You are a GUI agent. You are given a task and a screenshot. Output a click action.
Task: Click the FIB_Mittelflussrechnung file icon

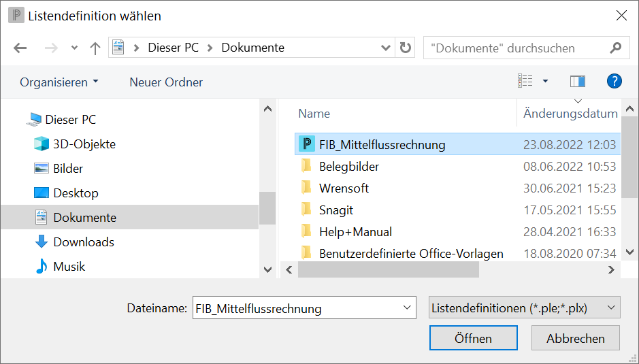pyautogui.click(x=306, y=144)
